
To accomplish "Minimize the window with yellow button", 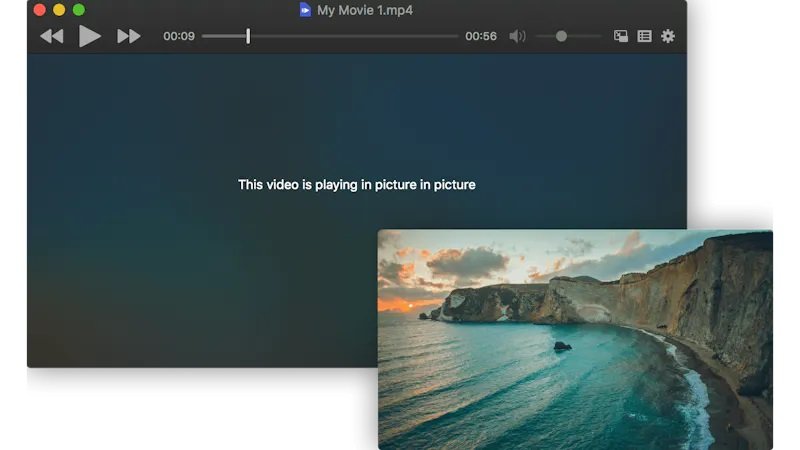I will coord(59,10).
